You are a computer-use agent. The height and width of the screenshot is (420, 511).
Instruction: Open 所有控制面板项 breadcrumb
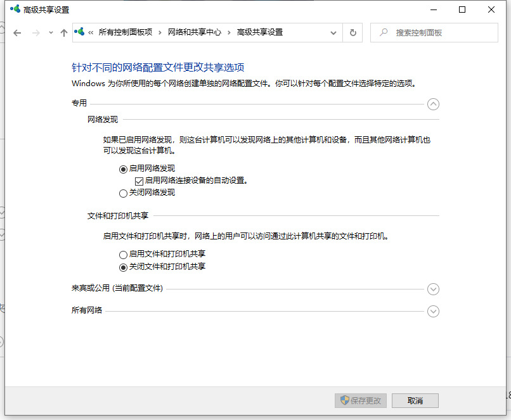click(x=125, y=32)
